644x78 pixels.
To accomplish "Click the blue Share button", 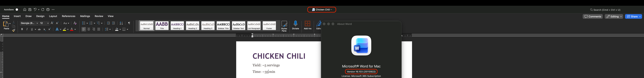I will point(633,16).
